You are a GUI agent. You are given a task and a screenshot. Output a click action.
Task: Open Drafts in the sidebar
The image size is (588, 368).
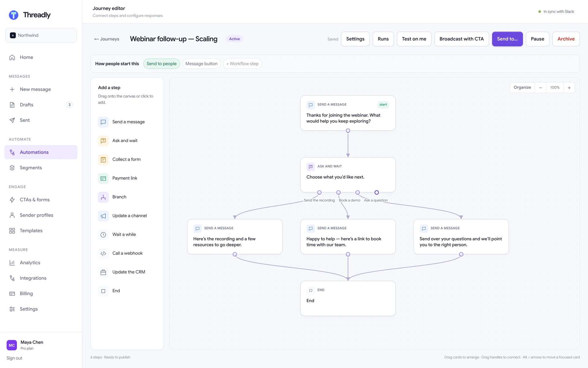[x=41, y=105]
